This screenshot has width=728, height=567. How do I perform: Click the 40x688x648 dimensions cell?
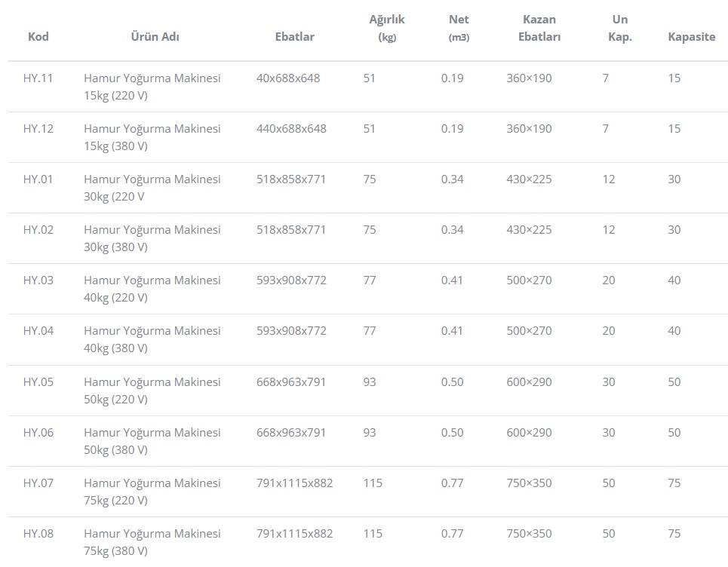tap(288, 78)
